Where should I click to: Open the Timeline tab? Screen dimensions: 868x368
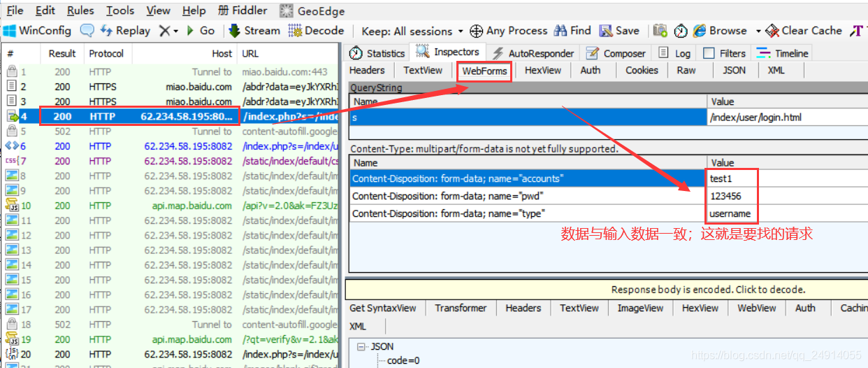coord(783,53)
